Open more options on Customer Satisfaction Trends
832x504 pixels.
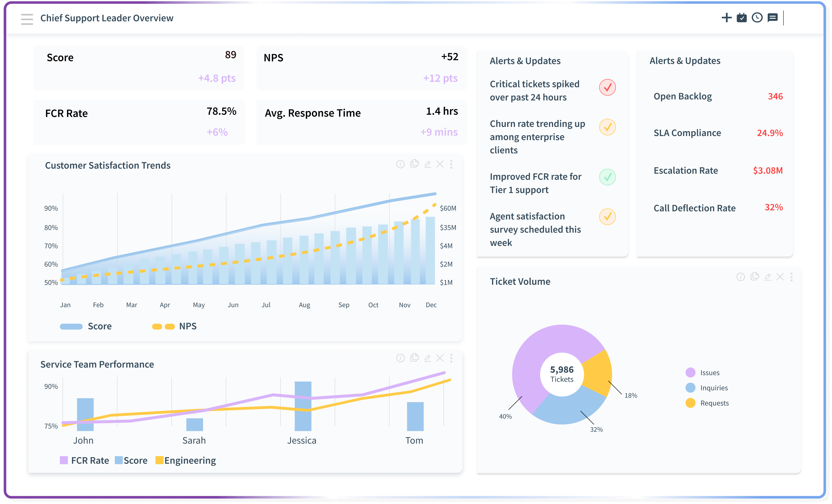pyautogui.click(x=451, y=164)
